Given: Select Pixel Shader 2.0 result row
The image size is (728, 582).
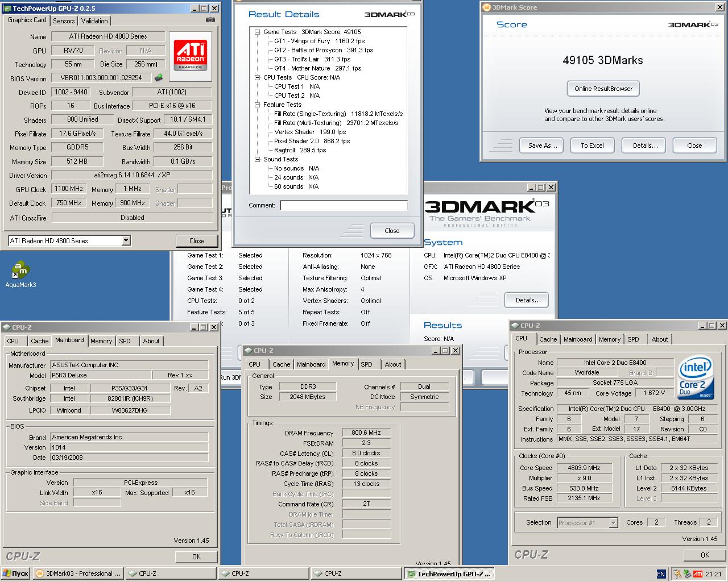Looking at the screenshot, I should tap(312, 141).
